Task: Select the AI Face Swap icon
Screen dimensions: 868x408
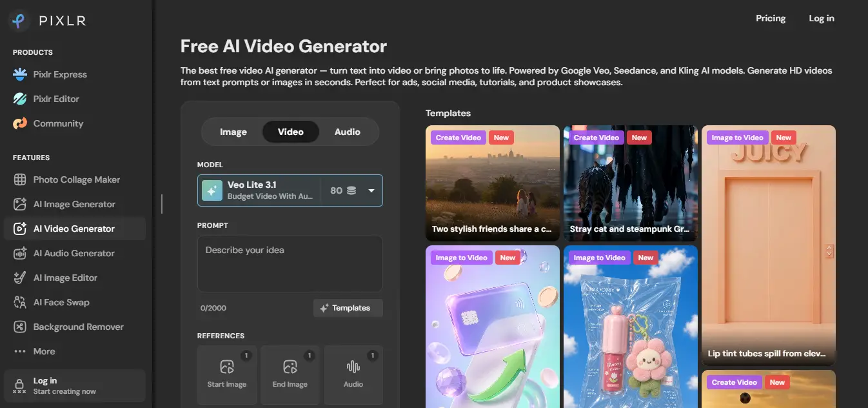Action: pyautogui.click(x=20, y=302)
